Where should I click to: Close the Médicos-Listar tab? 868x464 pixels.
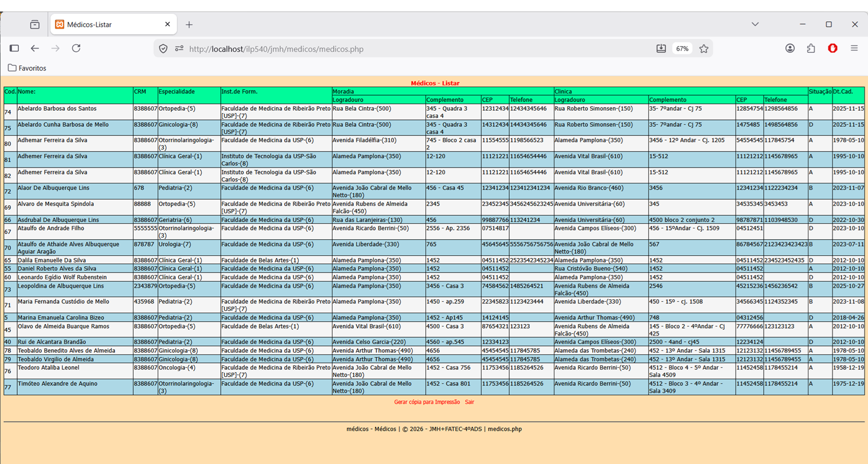pos(167,25)
